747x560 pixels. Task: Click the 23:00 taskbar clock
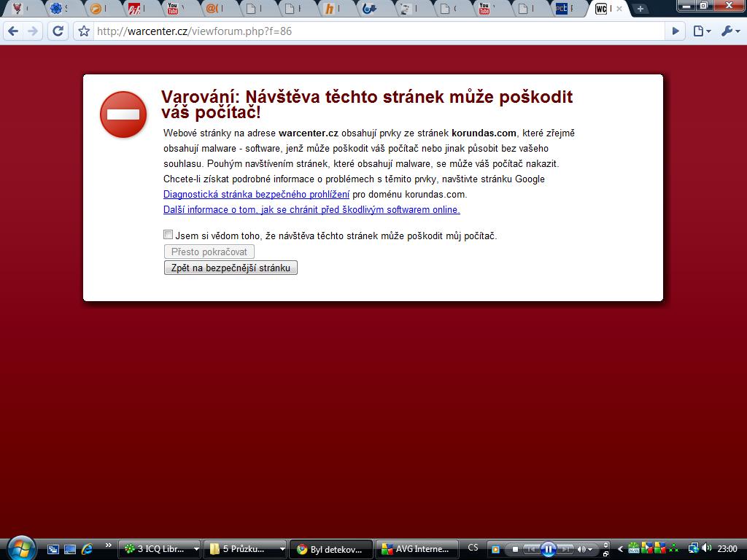point(727,548)
